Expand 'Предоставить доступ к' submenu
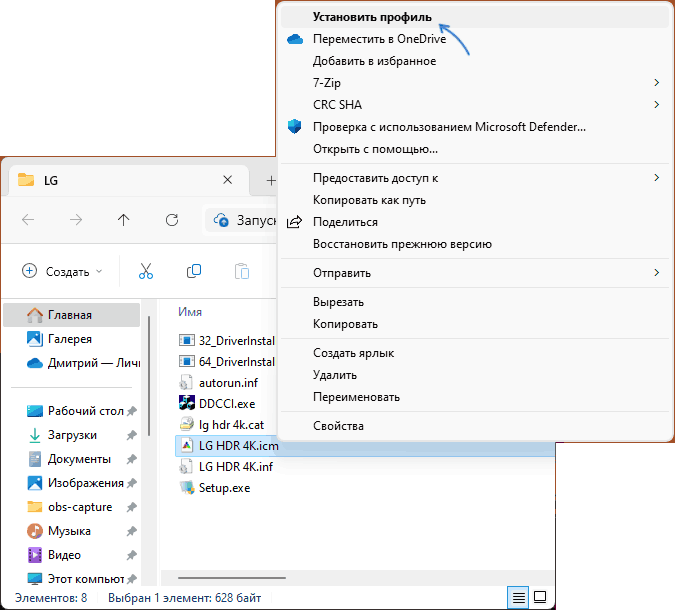675x610 pixels. (475, 178)
